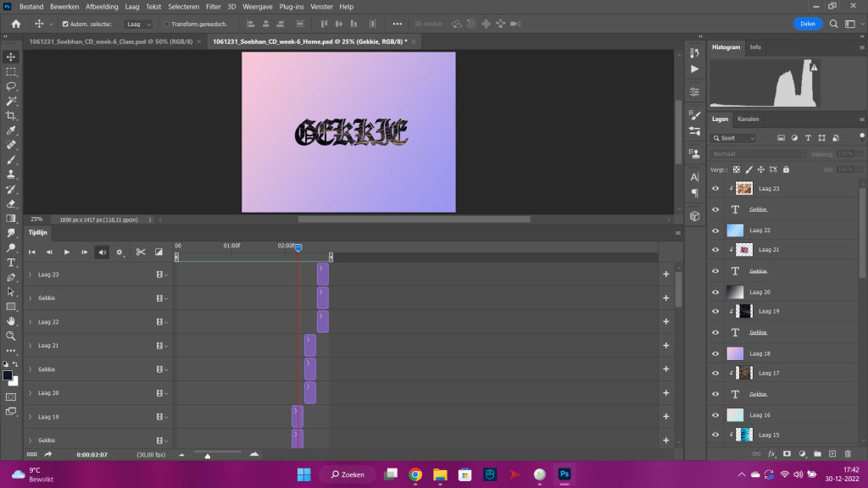Viewport: 868px width, 488px height.
Task: Switch to the Kanalen tab
Action: (x=748, y=119)
